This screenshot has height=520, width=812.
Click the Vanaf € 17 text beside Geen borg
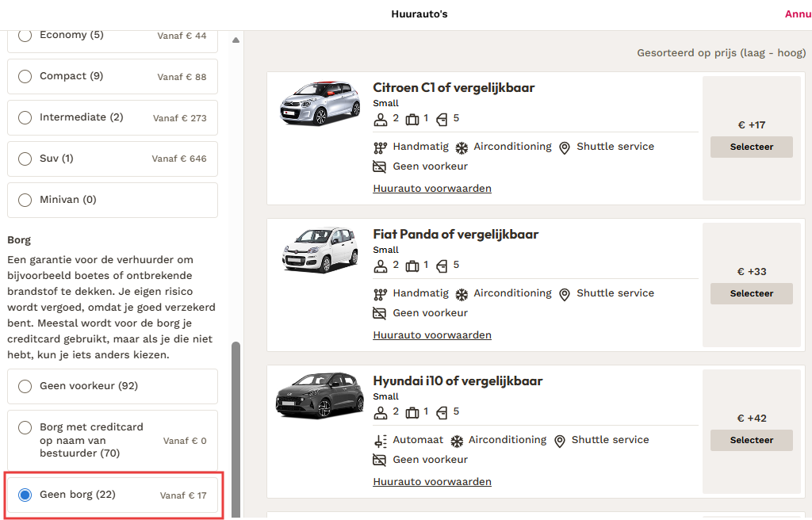[x=183, y=495]
